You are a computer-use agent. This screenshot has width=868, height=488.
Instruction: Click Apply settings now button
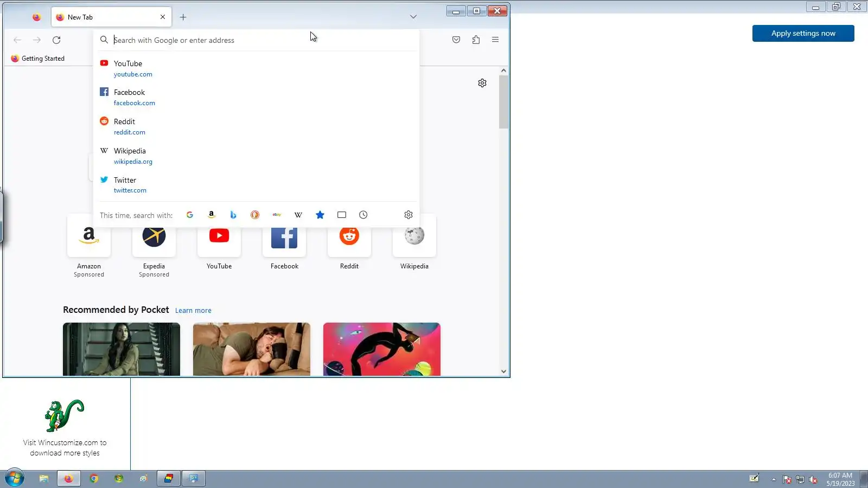tap(803, 34)
